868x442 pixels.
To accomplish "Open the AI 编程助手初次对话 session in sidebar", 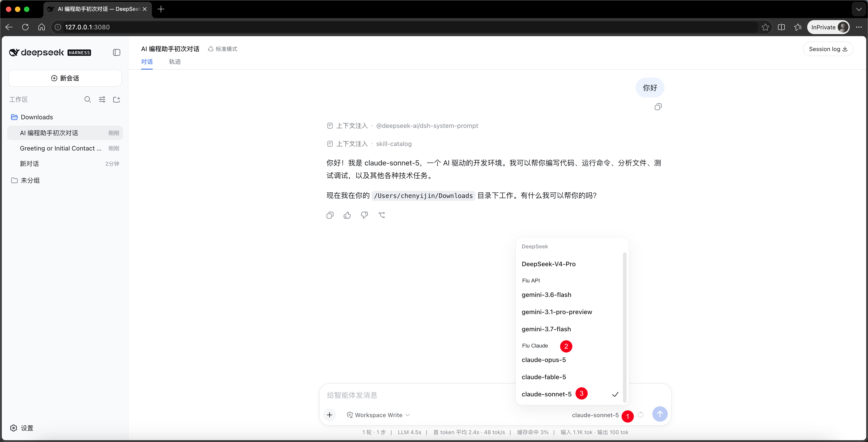I will [65, 133].
